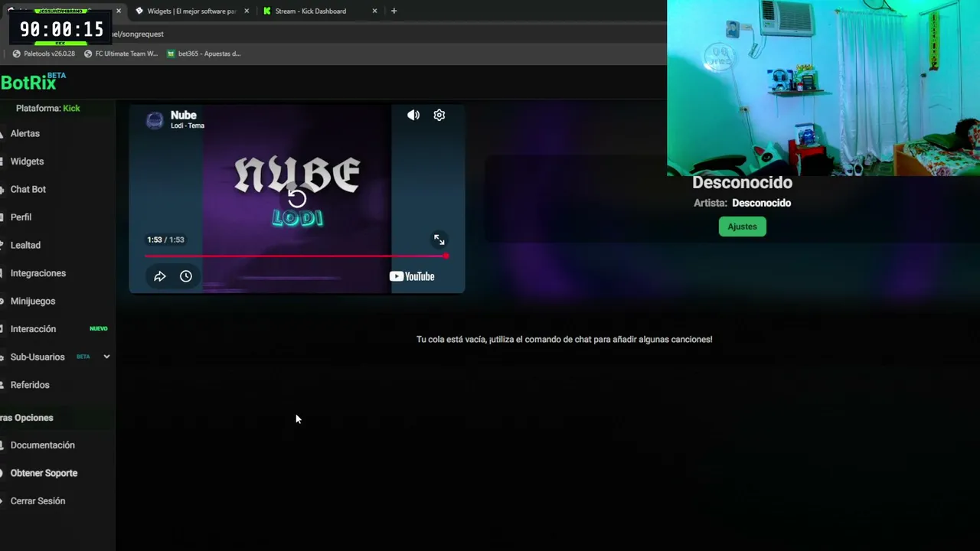Open Integraciones in the sidebar
The height and width of the screenshot is (551, 980).
pyautogui.click(x=38, y=273)
